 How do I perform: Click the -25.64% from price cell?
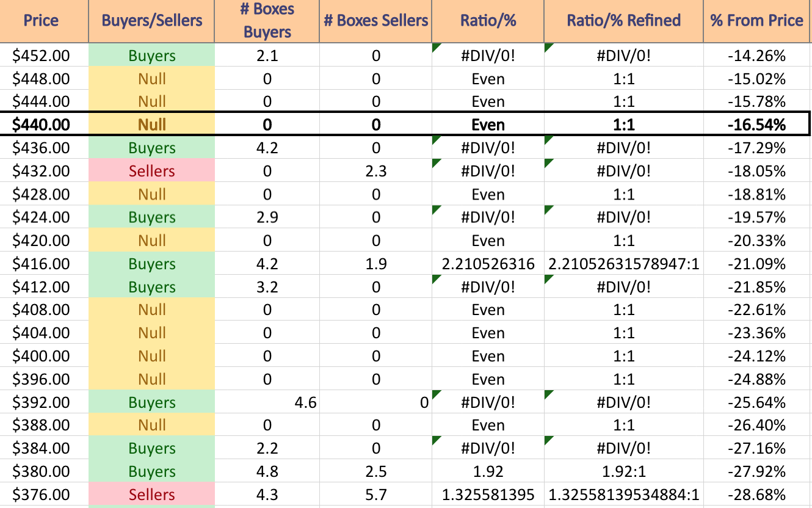757,402
